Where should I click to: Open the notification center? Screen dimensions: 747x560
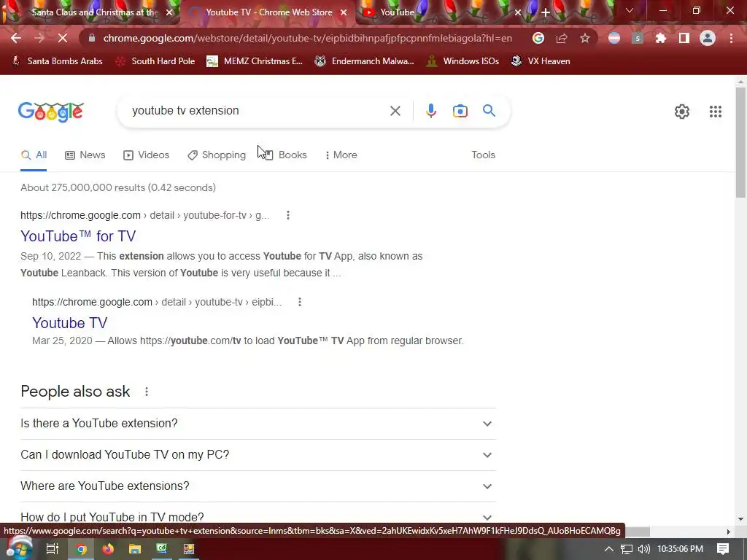[723, 549]
